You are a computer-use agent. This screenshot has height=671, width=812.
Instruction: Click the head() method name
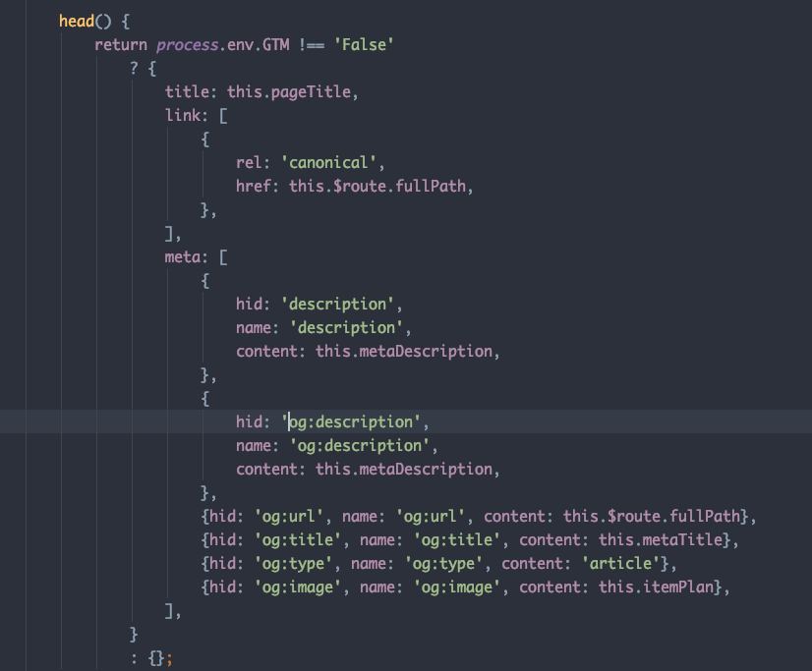coord(77,22)
